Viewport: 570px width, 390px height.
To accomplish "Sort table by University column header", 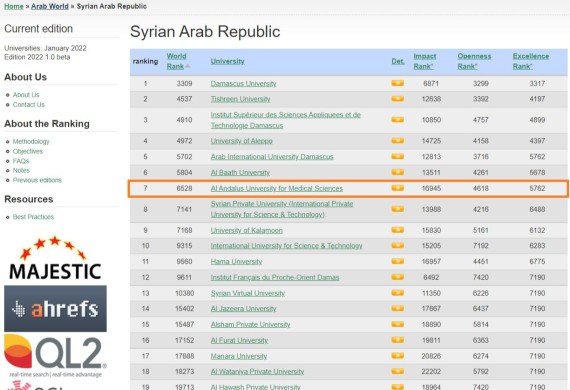I will point(228,61).
